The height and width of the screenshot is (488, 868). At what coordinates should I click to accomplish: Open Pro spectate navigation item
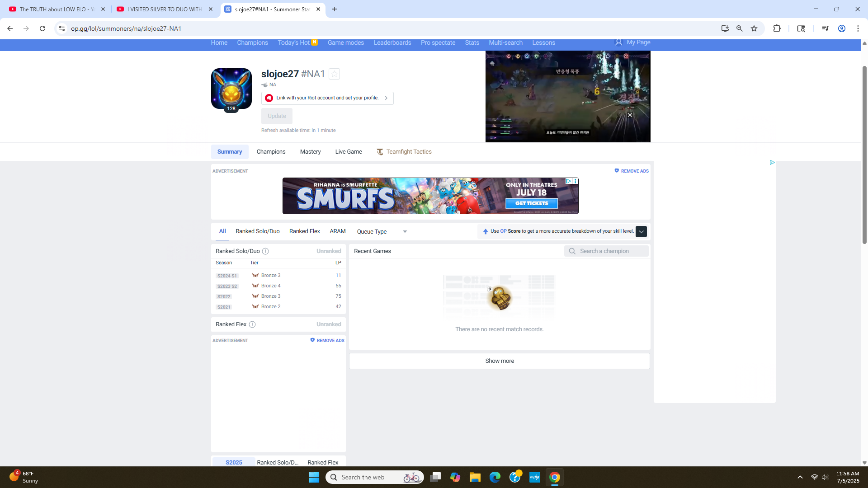click(438, 42)
